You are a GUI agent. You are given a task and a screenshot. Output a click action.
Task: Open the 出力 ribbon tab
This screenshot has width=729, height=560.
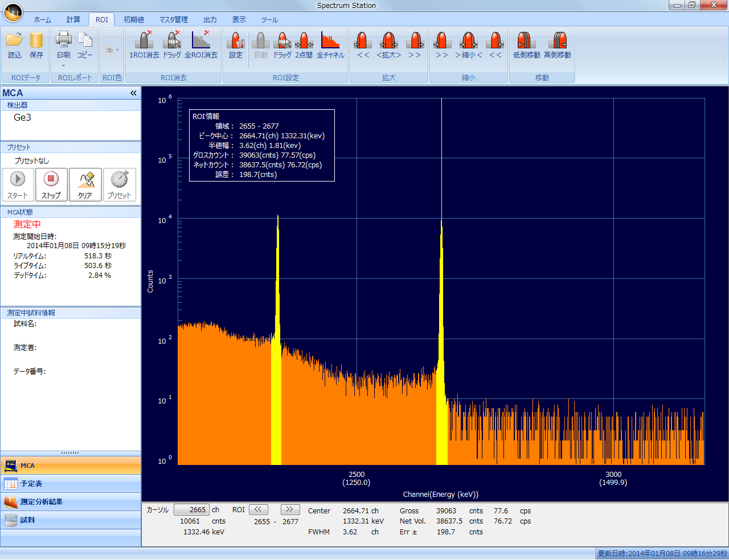tap(210, 20)
